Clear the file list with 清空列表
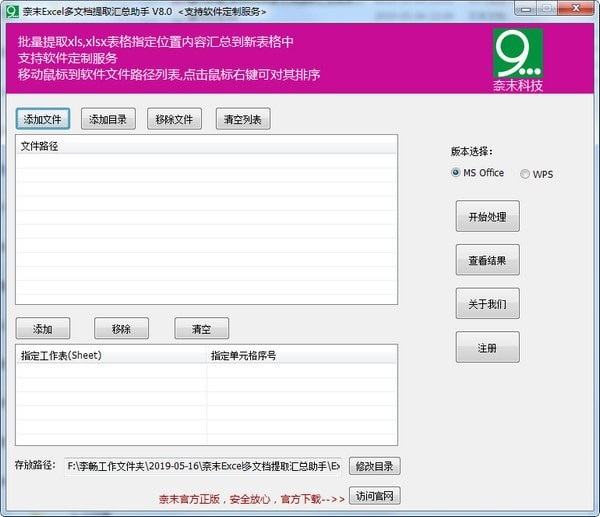The height and width of the screenshot is (517, 600). point(242,119)
